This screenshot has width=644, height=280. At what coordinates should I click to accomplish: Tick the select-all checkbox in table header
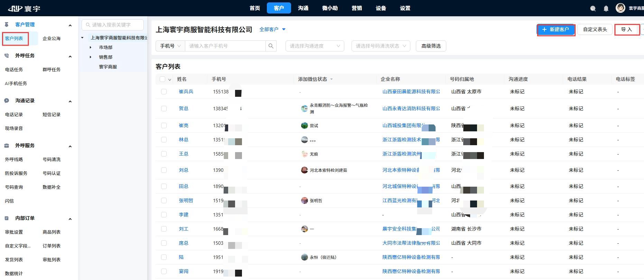[x=162, y=79]
